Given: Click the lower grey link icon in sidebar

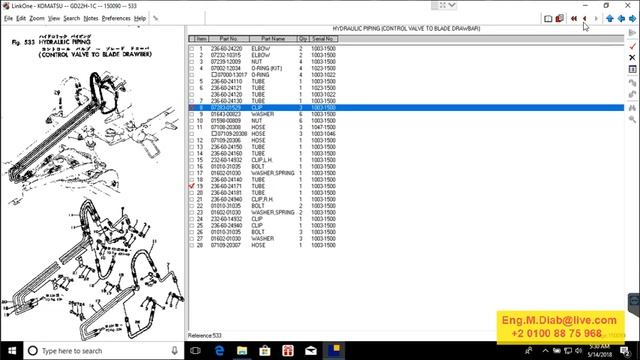Looking at the screenshot, I should [x=632, y=94].
